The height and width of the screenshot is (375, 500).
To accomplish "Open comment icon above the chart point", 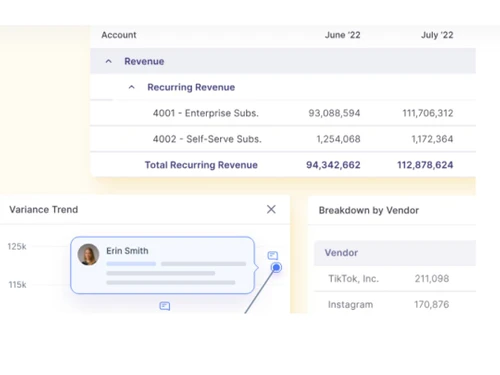I will (x=273, y=256).
